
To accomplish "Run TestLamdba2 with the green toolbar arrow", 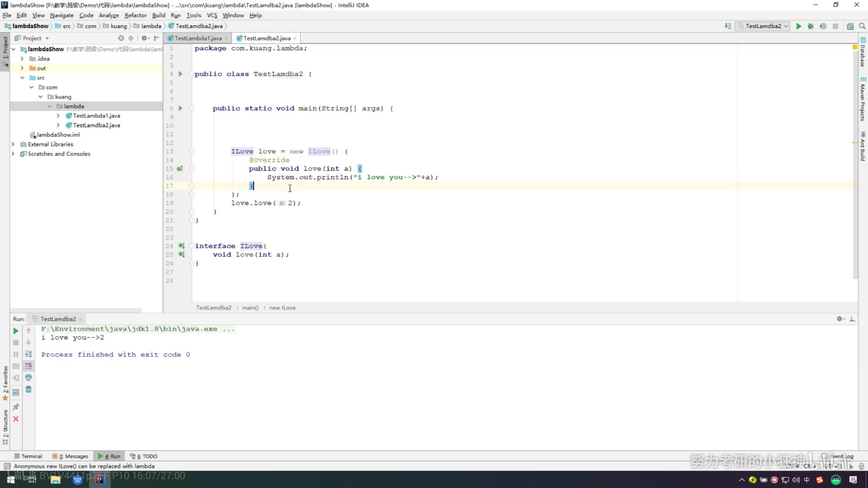I will 798,26.
